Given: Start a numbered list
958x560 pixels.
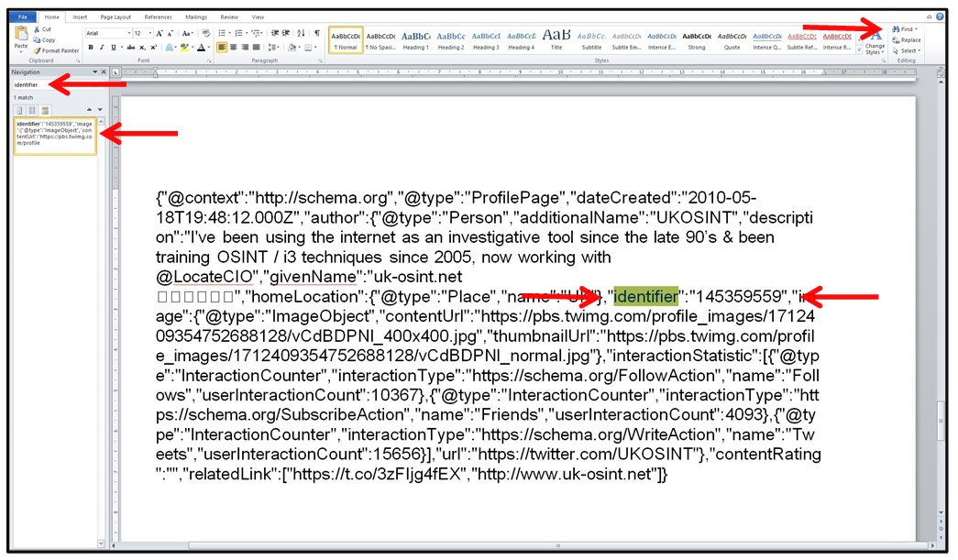Looking at the screenshot, I should point(238,33).
